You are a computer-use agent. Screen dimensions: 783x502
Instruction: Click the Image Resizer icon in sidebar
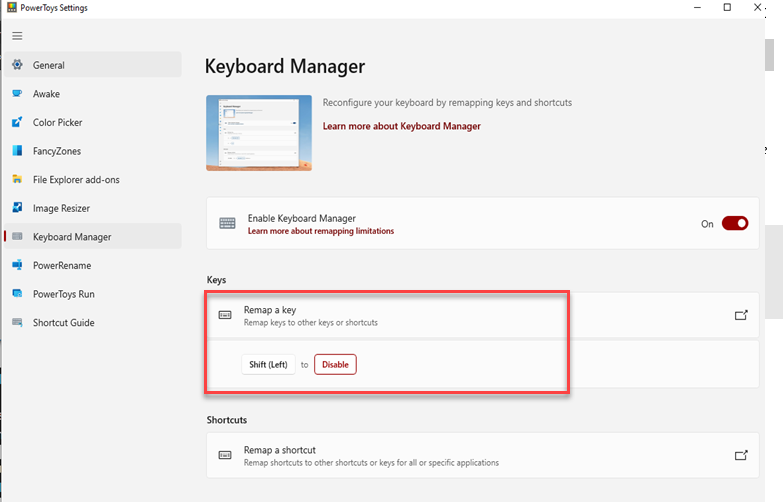click(x=17, y=208)
